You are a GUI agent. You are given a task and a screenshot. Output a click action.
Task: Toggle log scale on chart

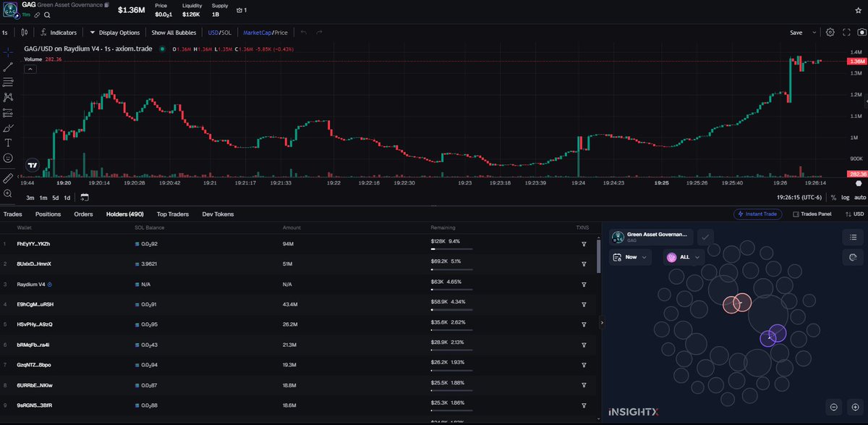click(846, 198)
